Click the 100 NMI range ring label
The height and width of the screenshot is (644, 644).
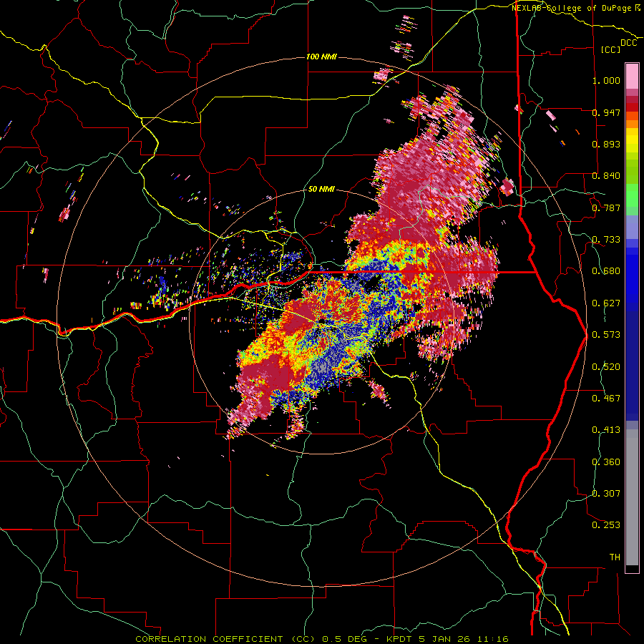[321, 57]
